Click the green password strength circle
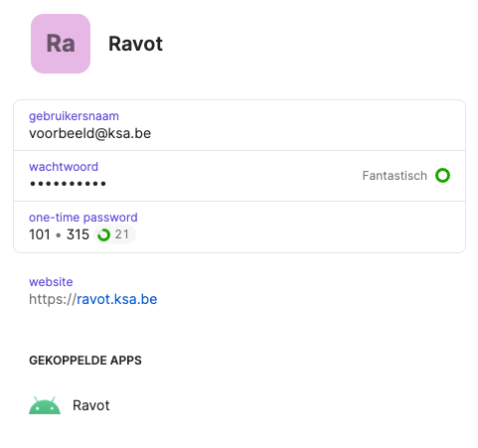This screenshot has height=448, width=478. pyautogui.click(x=442, y=176)
